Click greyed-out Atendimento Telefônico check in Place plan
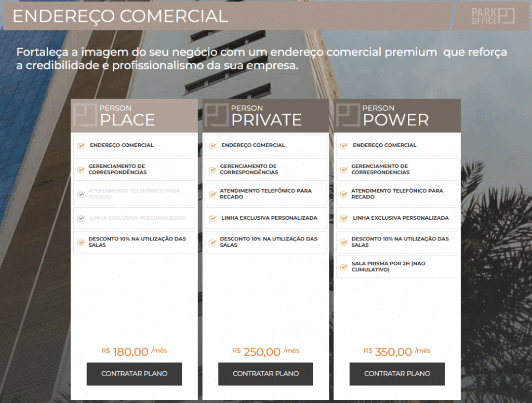This screenshot has width=532, height=403. [81, 194]
